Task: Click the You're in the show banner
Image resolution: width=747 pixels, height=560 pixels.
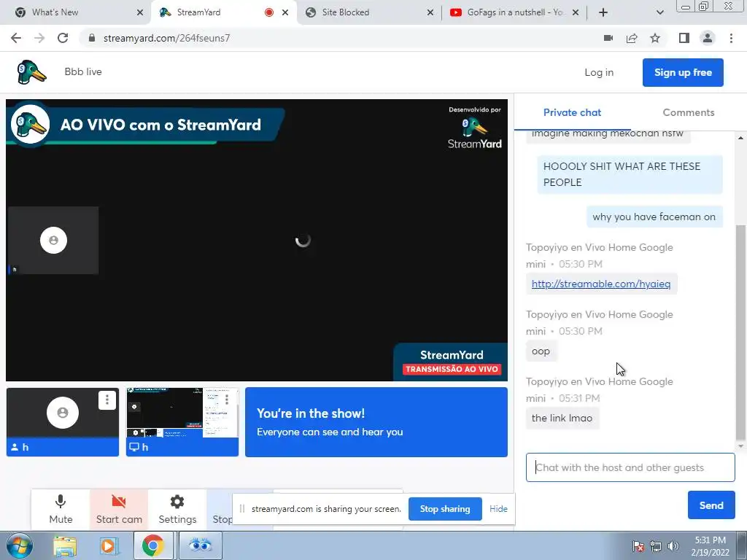Action: pyautogui.click(x=376, y=422)
